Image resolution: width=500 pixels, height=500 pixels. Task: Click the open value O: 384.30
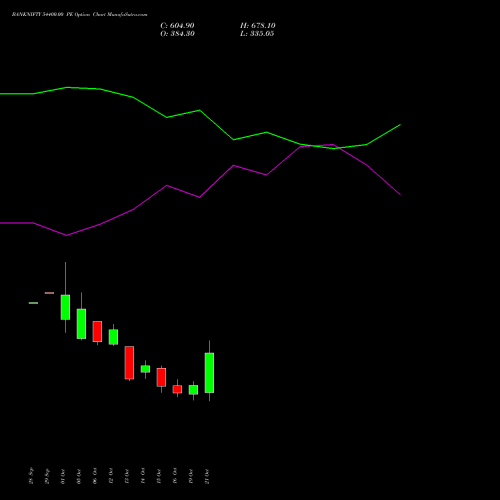tap(177, 34)
